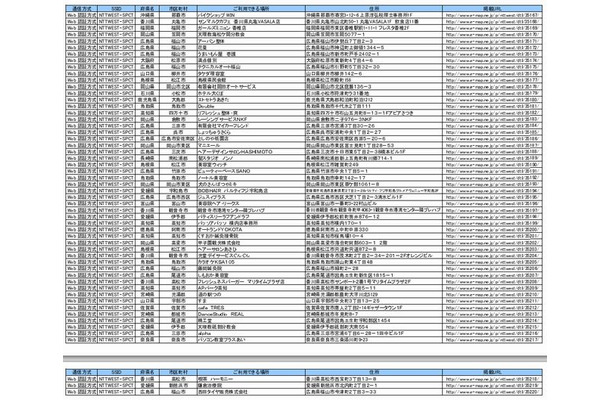
Task: Click the address 岡山県笠岡市笠岡5077-1
Action: click(374, 35)
